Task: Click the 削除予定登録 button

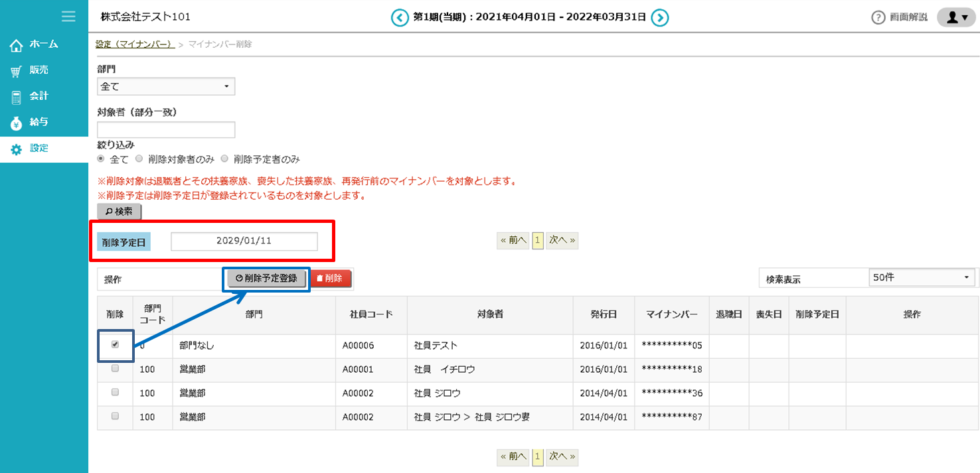Action: (266, 279)
